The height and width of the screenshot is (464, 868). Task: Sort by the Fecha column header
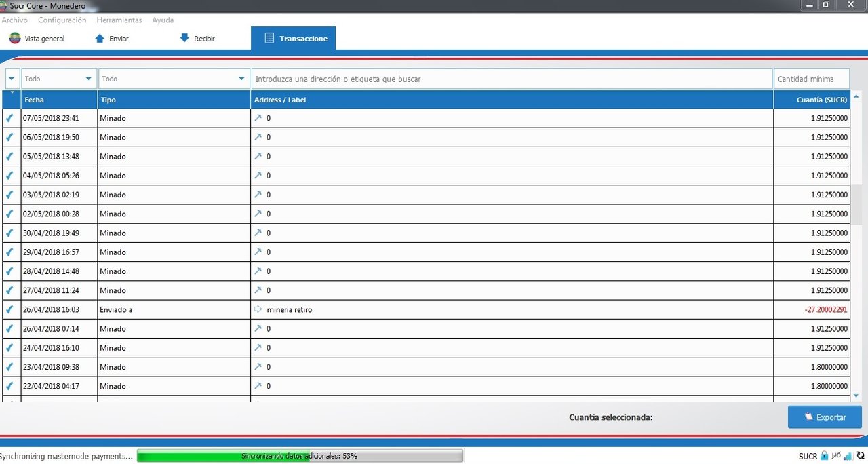[x=59, y=100]
